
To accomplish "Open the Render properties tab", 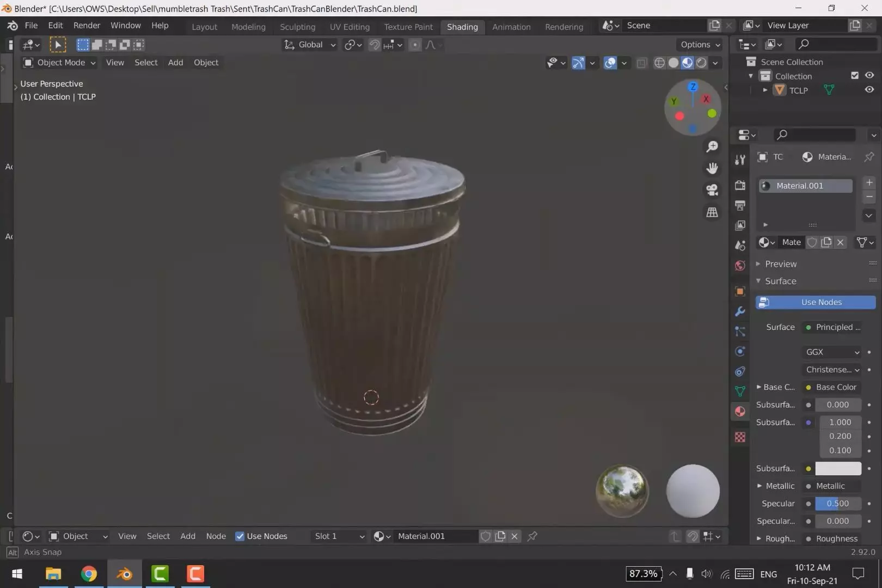I will pos(740,186).
